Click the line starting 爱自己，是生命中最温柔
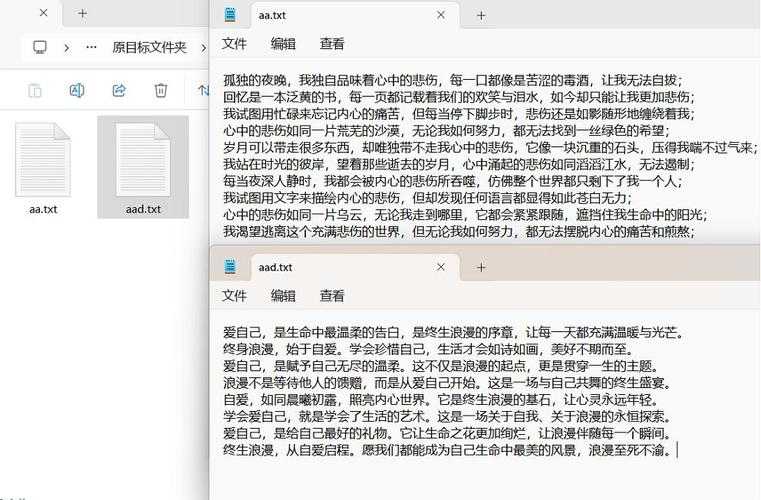Viewport: 761px width, 500px height. [x=453, y=333]
